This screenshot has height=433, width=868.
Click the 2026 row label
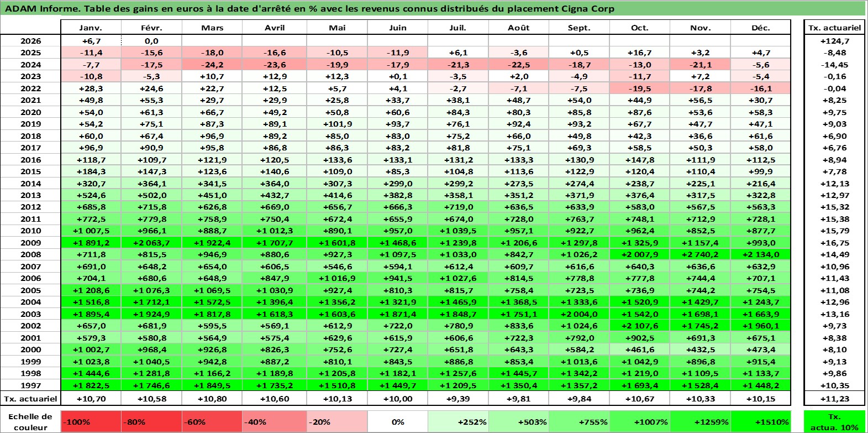tap(30, 41)
